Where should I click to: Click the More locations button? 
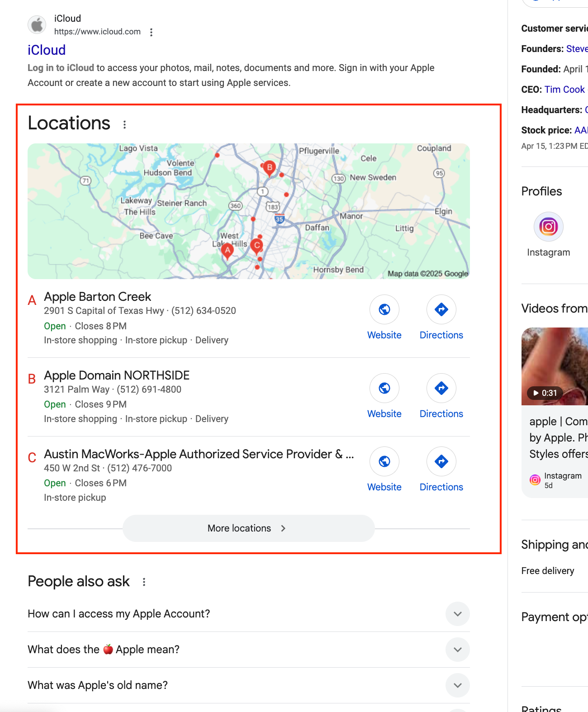248,528
